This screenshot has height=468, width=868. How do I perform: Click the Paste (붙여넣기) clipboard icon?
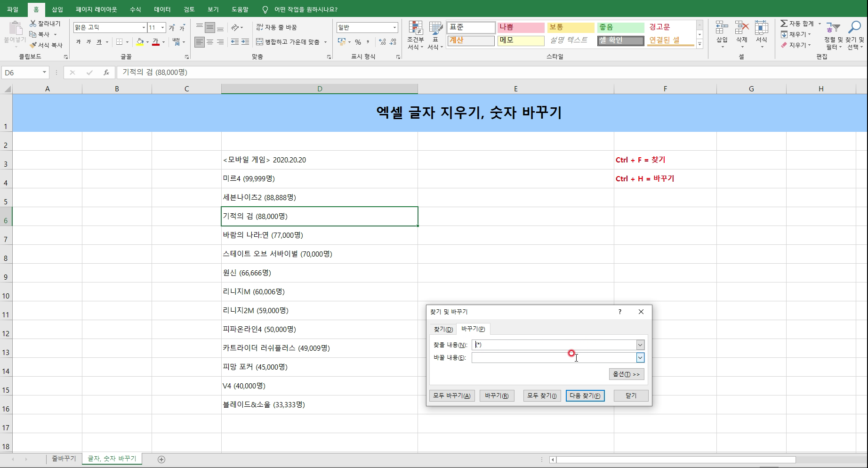click(x=15, y=29)
